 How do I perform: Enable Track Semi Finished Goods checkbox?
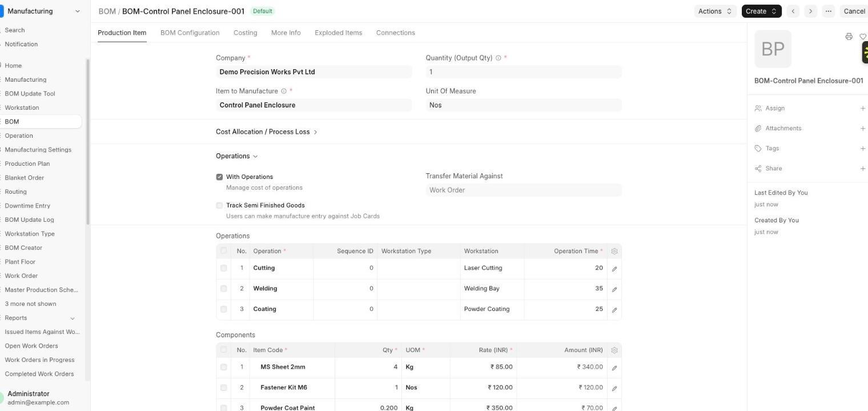(219, 205)
